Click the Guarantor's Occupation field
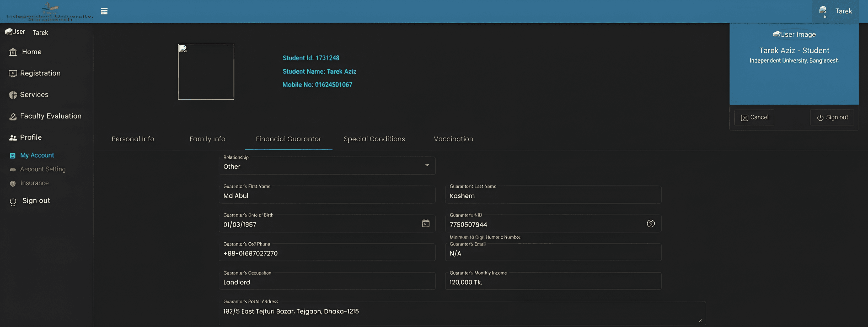 (327, 281)
